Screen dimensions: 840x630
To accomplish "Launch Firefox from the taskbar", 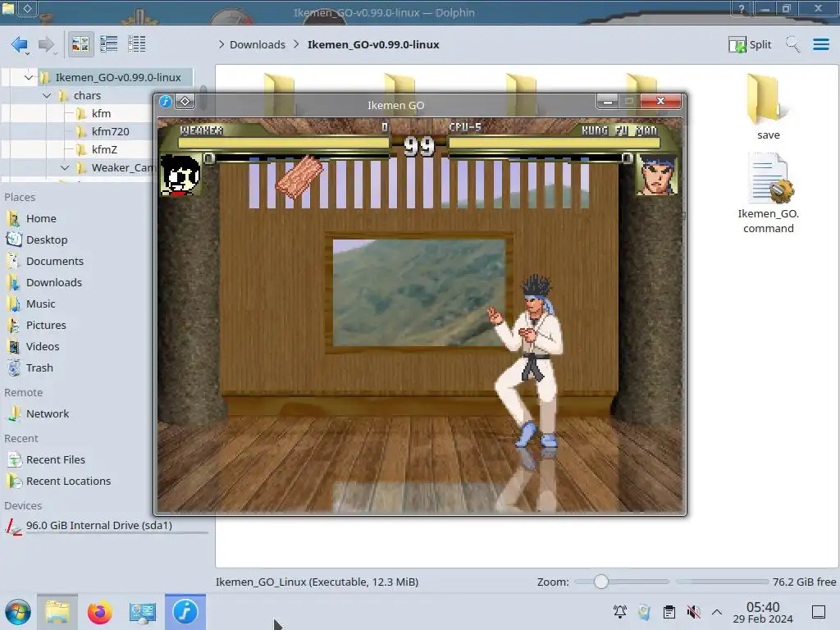I will coord(99,612).
